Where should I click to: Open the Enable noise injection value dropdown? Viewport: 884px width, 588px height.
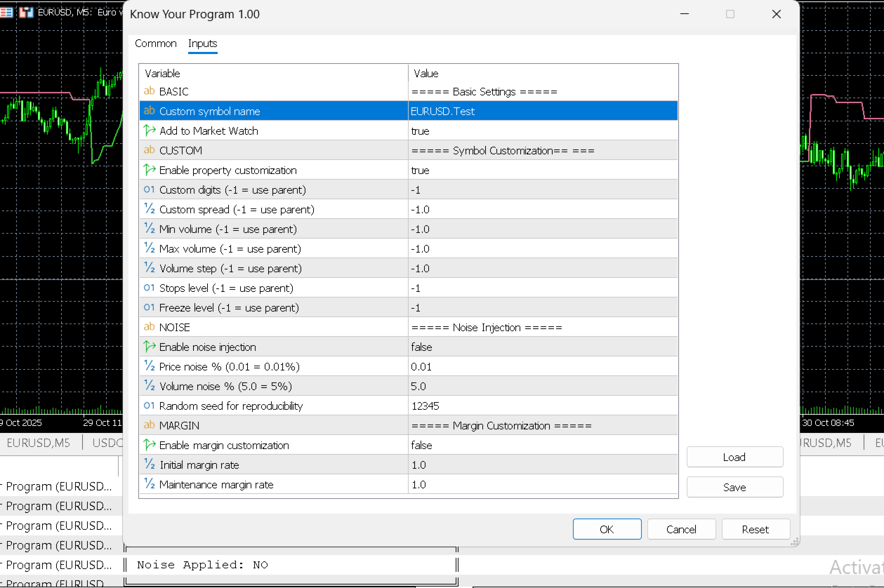click(542, 347)
